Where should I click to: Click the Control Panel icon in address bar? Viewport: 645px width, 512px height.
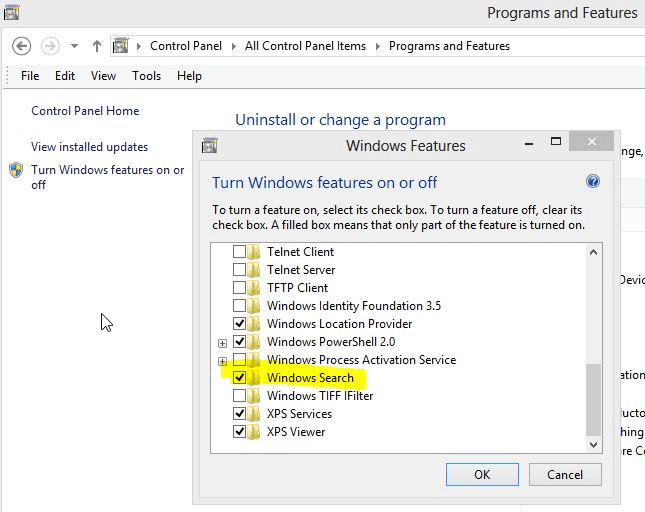click(121, 46)
